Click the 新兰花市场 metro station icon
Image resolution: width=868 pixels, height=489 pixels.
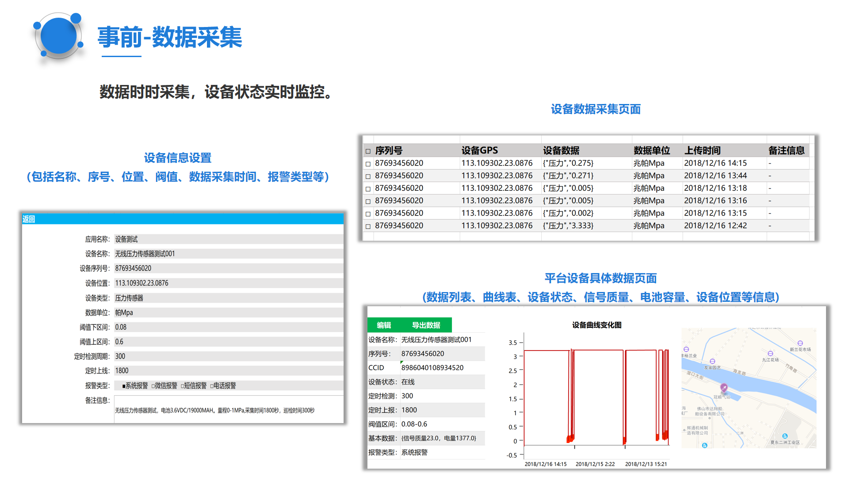800,343
